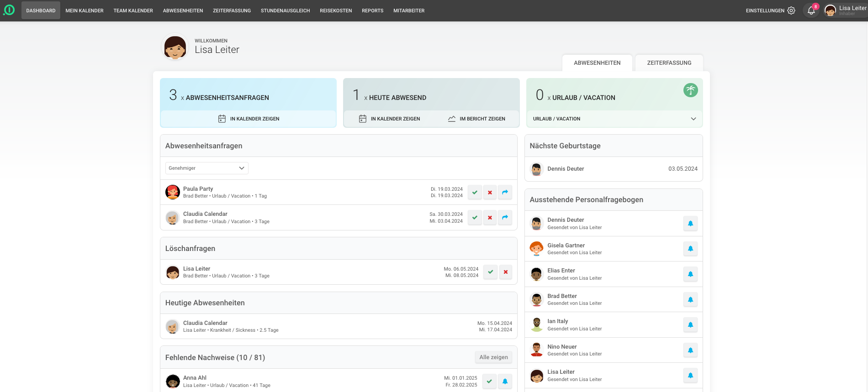Go to Reisekosten

tap(336, 10)
